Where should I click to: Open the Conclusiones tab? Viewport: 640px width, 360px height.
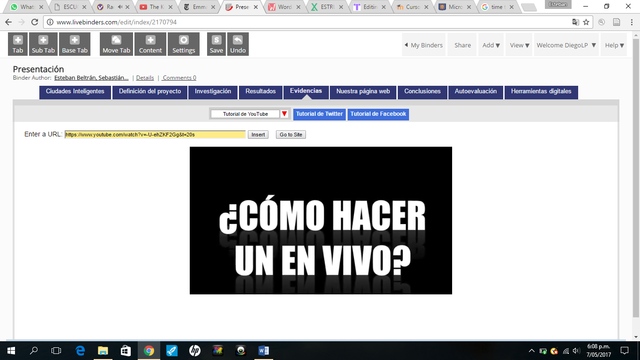(422, 92)
